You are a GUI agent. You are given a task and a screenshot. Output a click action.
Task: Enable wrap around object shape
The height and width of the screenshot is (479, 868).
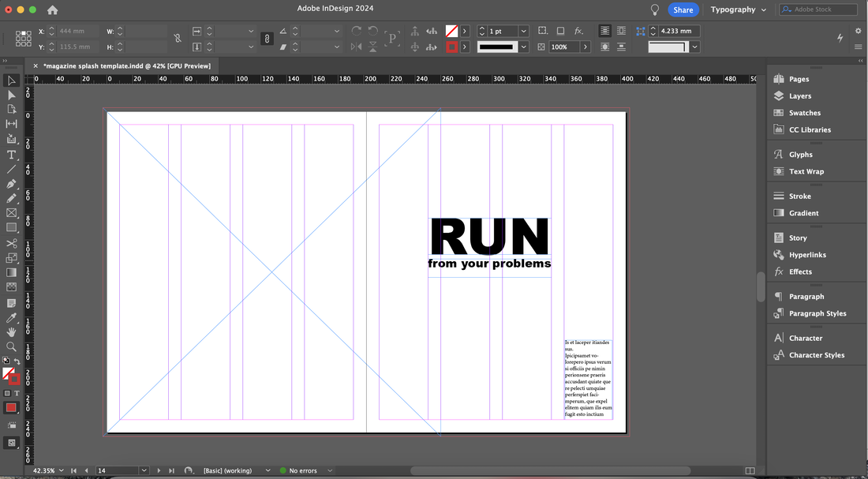(605, 47)
